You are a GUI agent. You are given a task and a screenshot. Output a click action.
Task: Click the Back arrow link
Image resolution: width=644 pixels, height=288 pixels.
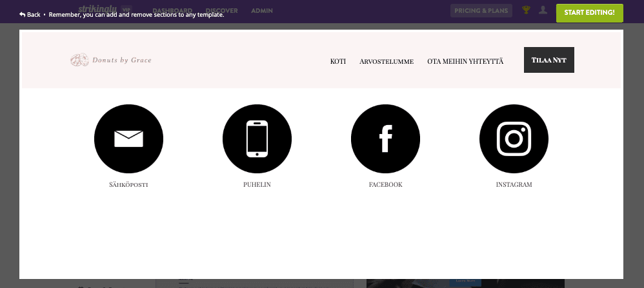coord(30,14)
